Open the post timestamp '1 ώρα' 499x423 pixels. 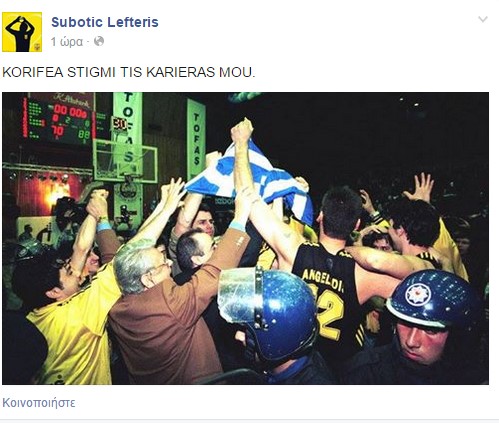click(66, 42)
